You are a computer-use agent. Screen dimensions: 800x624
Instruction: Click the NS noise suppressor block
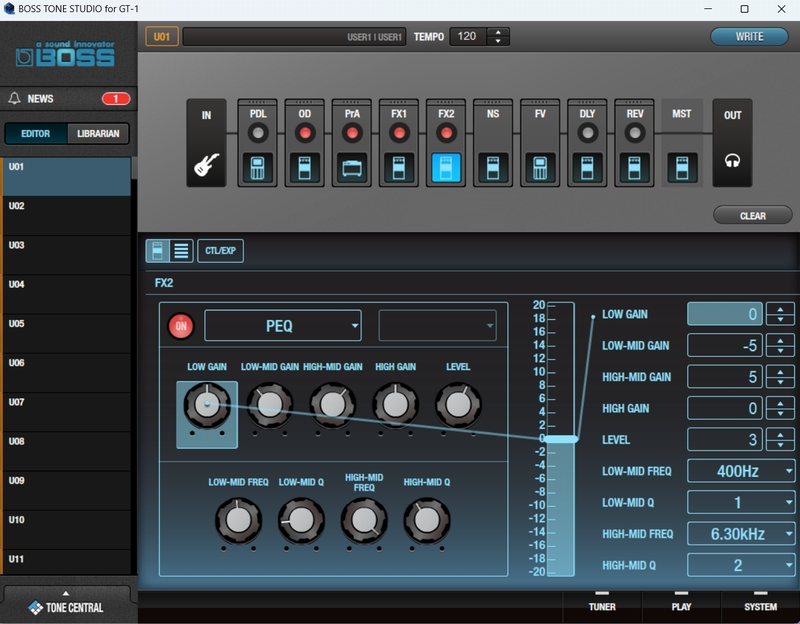(x=492, y=166)
